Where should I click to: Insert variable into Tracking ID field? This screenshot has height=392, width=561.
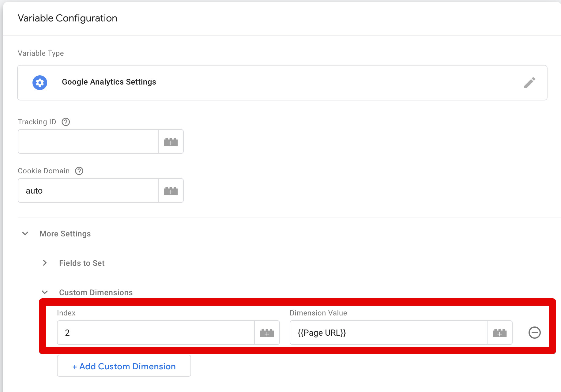pyautogui.click(x=171, y=142)
